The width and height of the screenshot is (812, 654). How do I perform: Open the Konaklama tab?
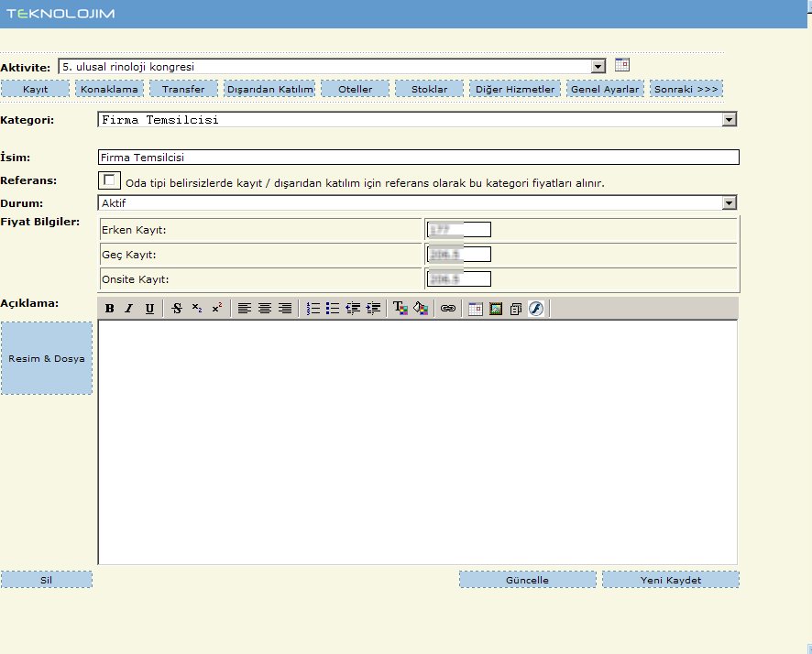[x=109, y=89]
